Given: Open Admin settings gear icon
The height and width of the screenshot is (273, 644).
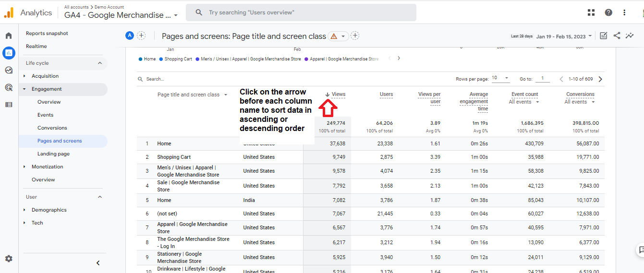Looking at the screenshot, I should point(9,259).
